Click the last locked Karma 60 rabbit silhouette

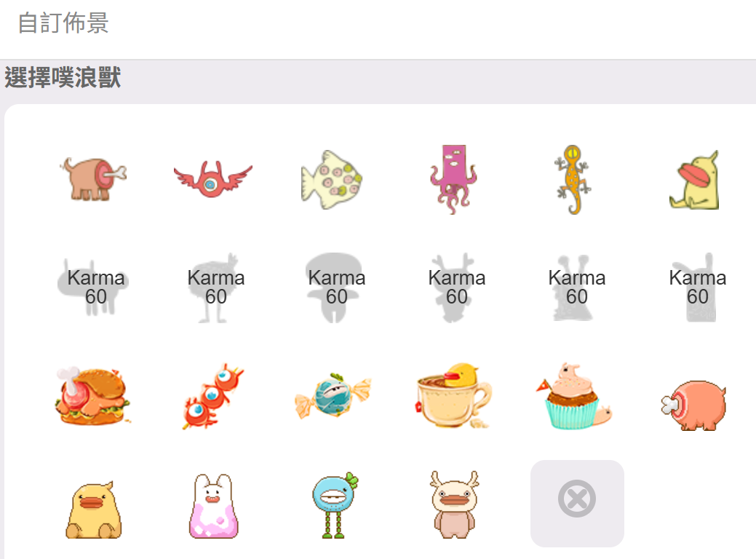tap(697, 288)
